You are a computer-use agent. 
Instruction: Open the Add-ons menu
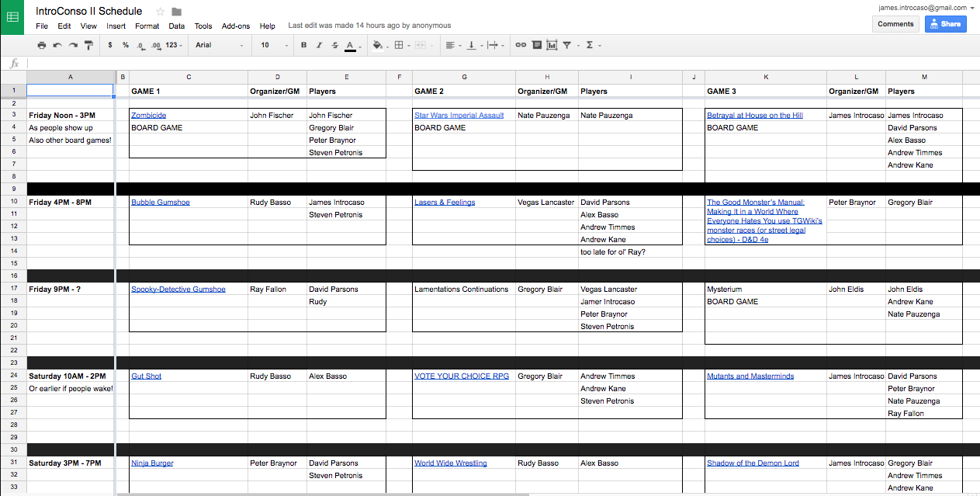(x=236, y=26)
